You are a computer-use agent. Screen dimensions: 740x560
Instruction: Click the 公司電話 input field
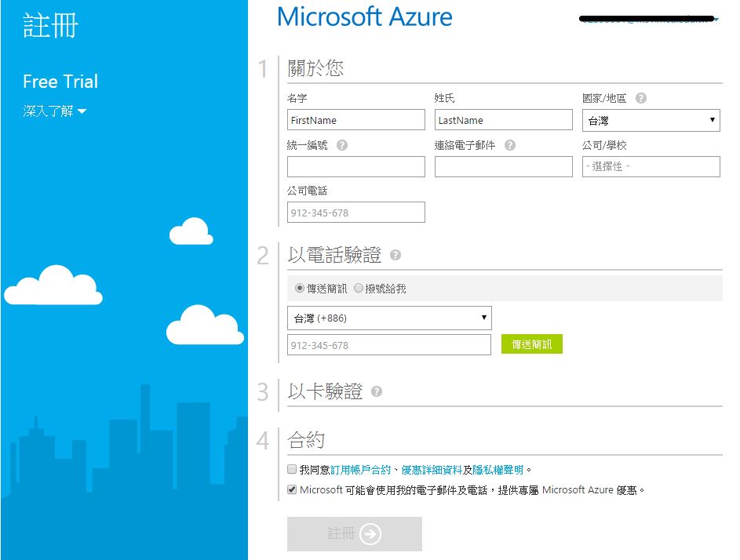click(x=355, y=213)
